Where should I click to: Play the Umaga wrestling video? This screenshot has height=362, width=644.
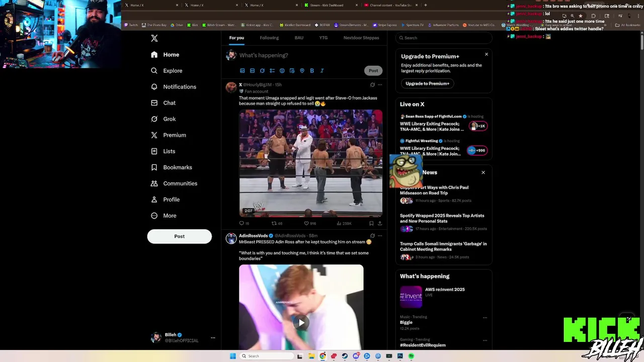tap(310, 163)
